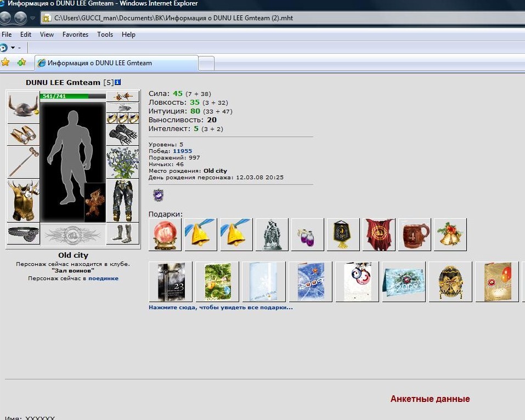Expand the recent pages dropdown arrow
The width and height of the screenshot is (525, 420).
[32, 18]
